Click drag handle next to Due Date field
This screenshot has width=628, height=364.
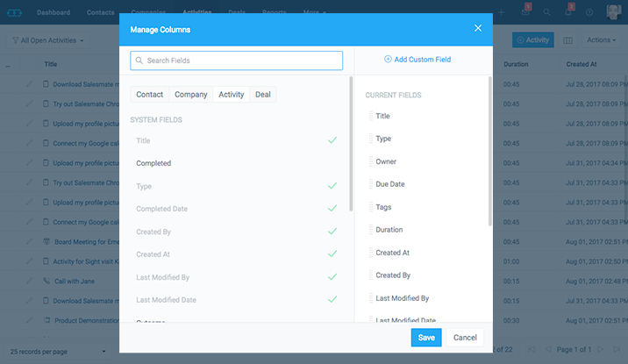371,184
